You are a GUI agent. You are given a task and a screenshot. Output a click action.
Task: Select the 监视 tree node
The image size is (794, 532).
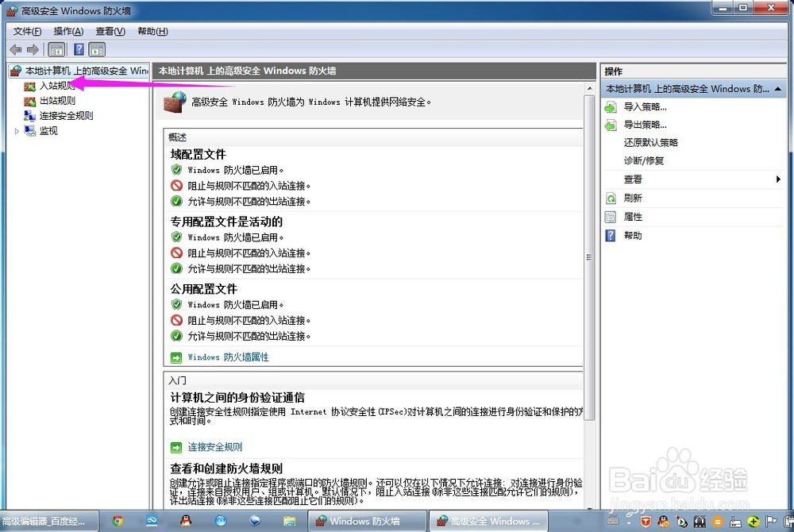click(x=48, y=131)
